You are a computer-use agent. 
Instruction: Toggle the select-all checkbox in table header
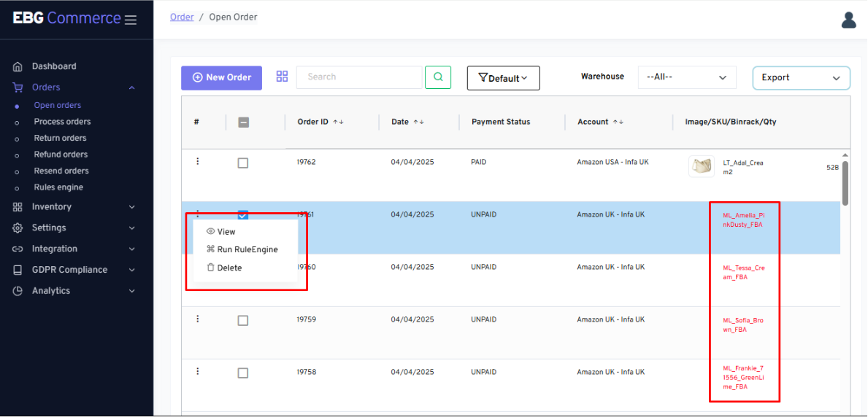coord(244,122)
